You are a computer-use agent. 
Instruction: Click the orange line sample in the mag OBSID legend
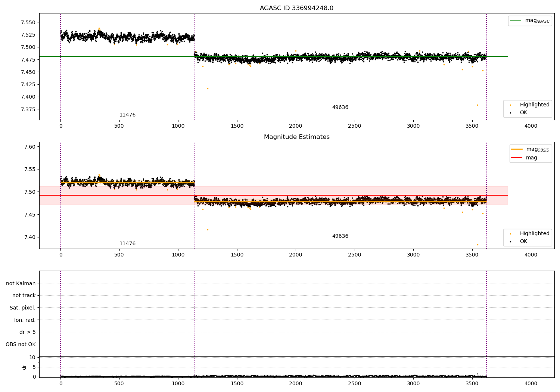(517, 149)
